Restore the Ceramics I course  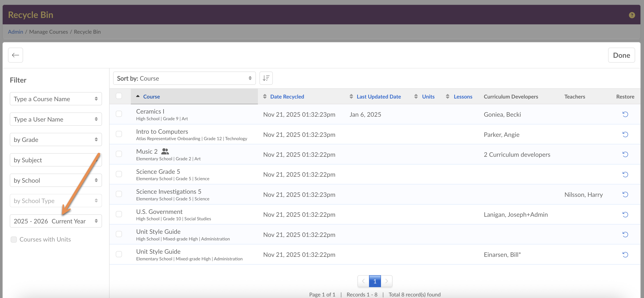click(625, 114)
